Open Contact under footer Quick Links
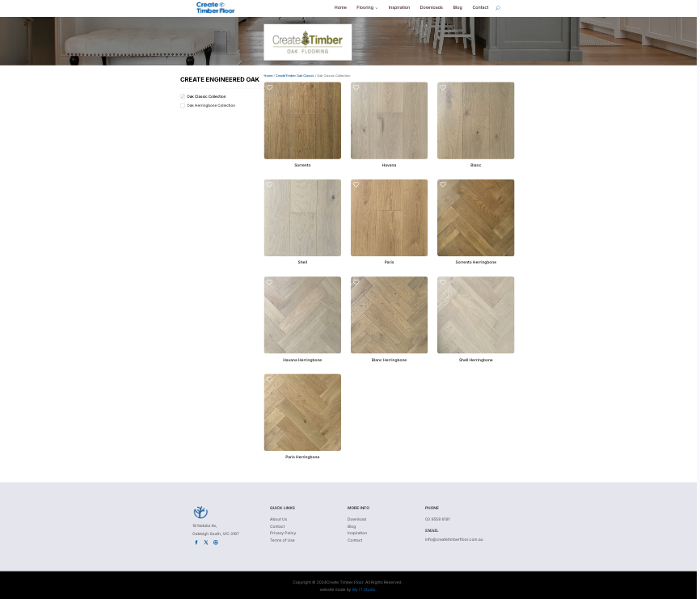The height and width of the screenshot is (599, 700). pos(277,526)
